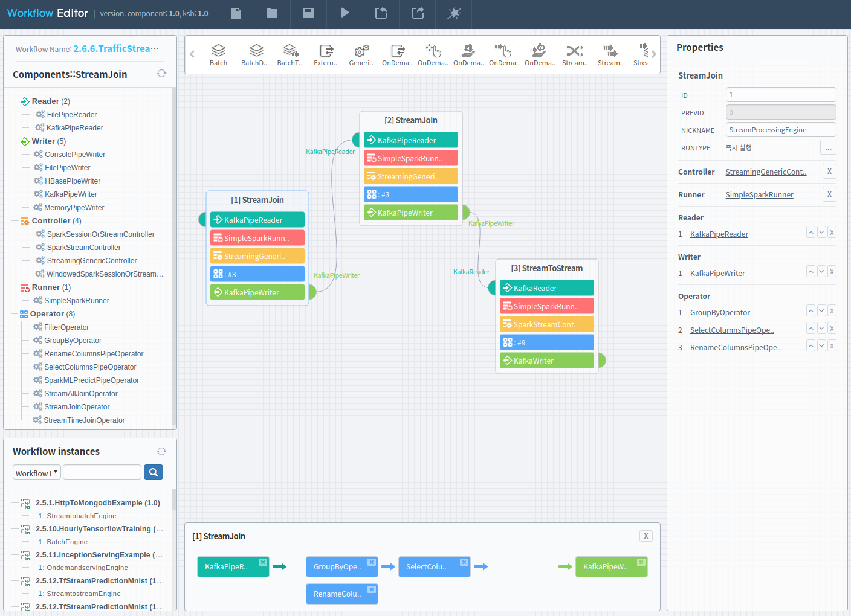Screen dimensions: 851x616
Task: Select operator #9 row in [3] StreamToStream
Action: (x=547, y=342)
